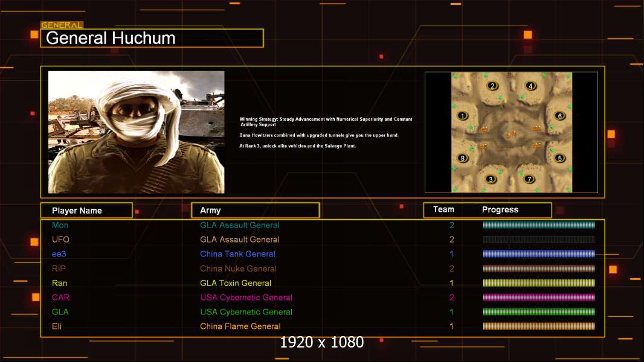The height and width of the screenshot is (362, 644).
Task: Click GLA Assault General in Mon's row
Action: pyautogui.click(x=240, y=225)
